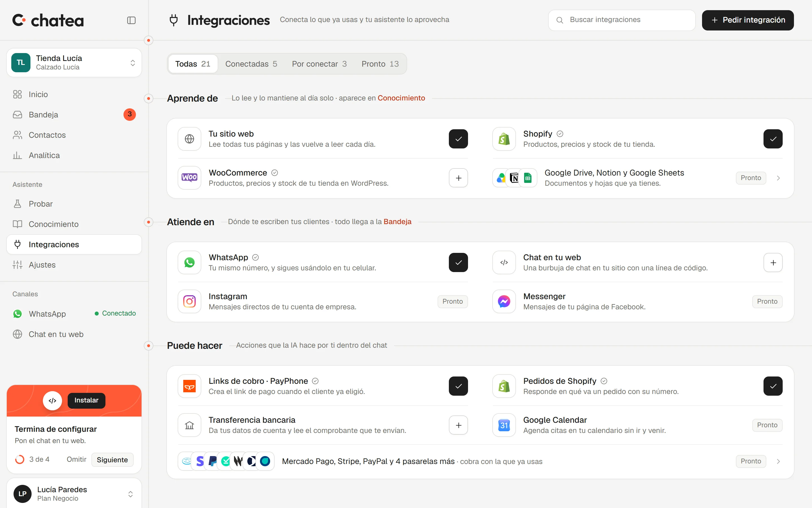
Task: Open Chat en tu web channel under Canales
Action: [x=74, y=334]
